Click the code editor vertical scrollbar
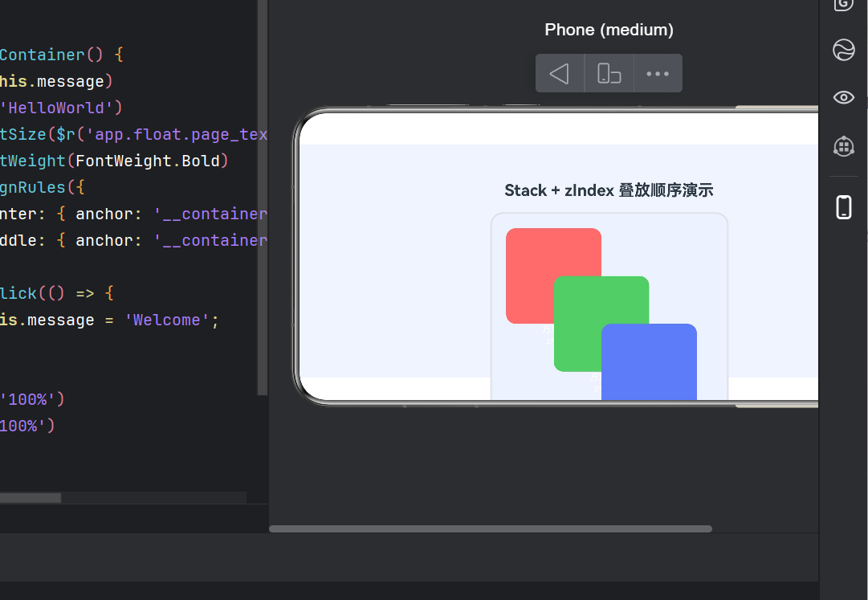This screenshot has height=600, width=868. coord(263,197)
